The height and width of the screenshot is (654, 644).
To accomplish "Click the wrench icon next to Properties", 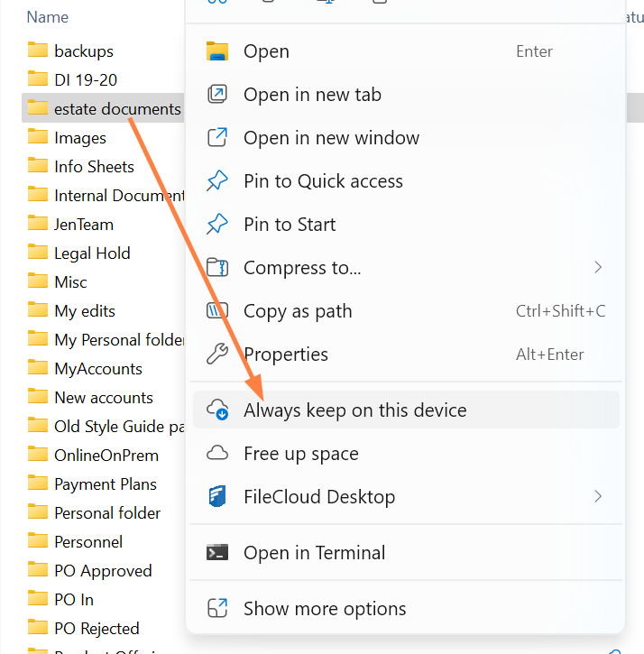I will 217,355.
